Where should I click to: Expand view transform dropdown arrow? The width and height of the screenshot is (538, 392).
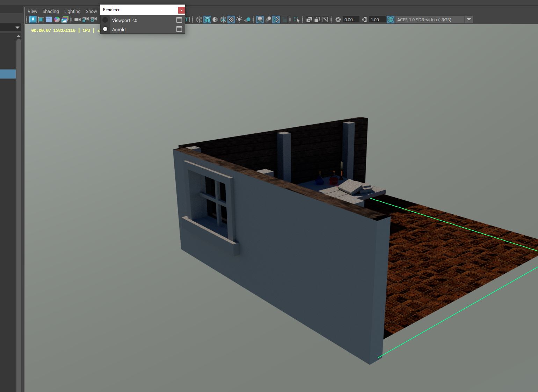tap(469, 20)
